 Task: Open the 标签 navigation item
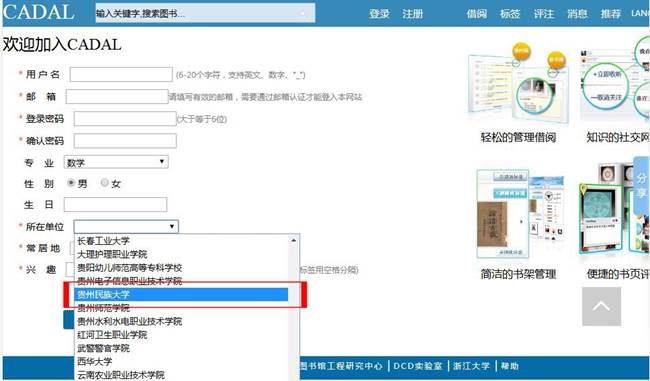(510, 14)
